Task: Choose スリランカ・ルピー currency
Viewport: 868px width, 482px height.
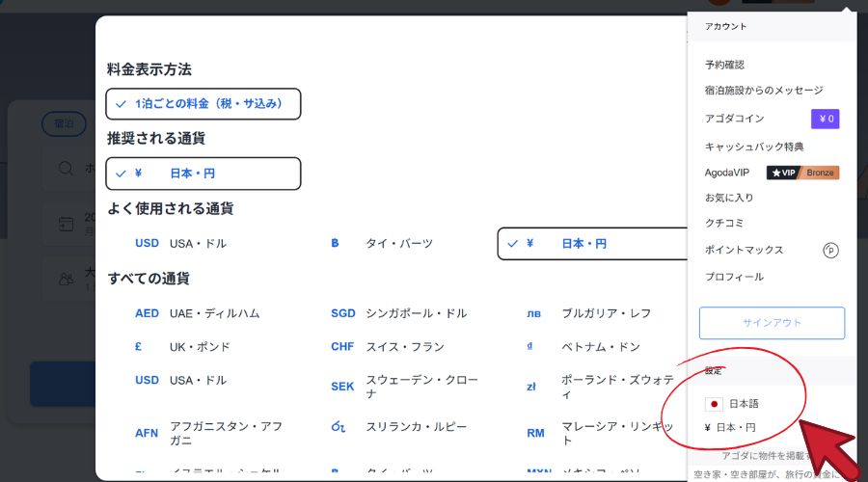Action: pyautogui.click(x=399, y=427)
